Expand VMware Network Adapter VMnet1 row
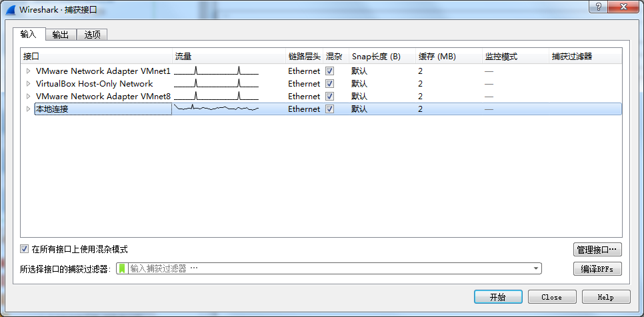The height and width of the screenshot is (317, 644). 29,71
